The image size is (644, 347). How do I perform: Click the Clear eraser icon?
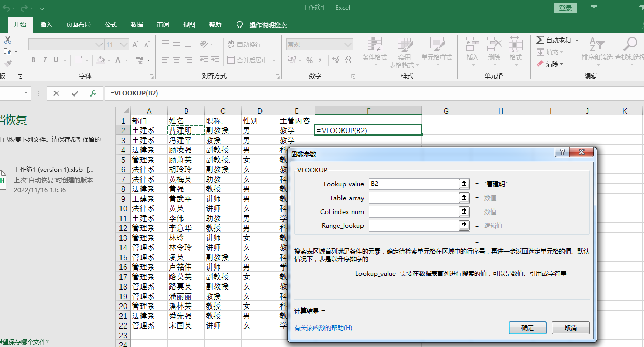click(x=540, y=64)
